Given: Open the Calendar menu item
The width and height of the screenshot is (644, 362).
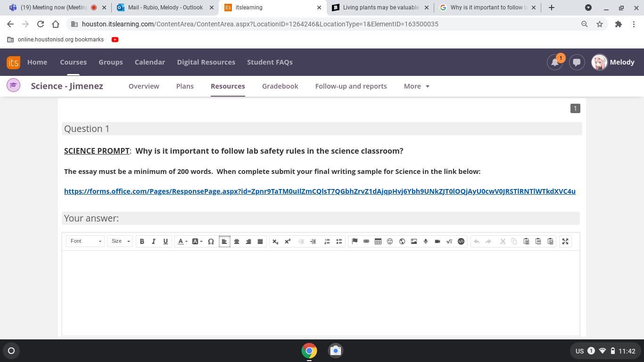Looking at the screenshot, I should 149,62.
